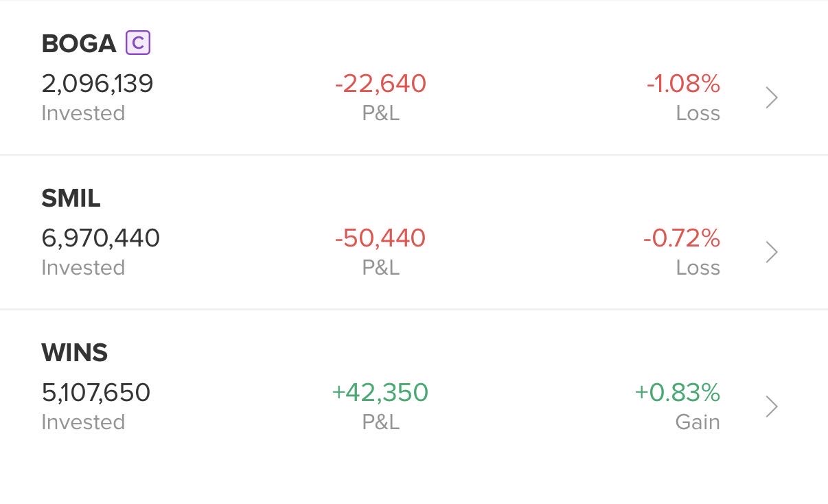Select the BOGA stock ticker name
This screenshot has width=828, height=504.
click(x=79, y=44)
